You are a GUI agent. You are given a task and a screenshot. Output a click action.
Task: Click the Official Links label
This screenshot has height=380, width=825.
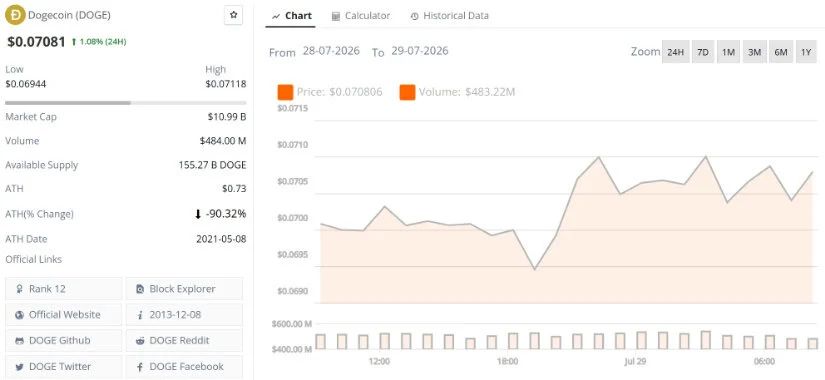tap(34, 259)
